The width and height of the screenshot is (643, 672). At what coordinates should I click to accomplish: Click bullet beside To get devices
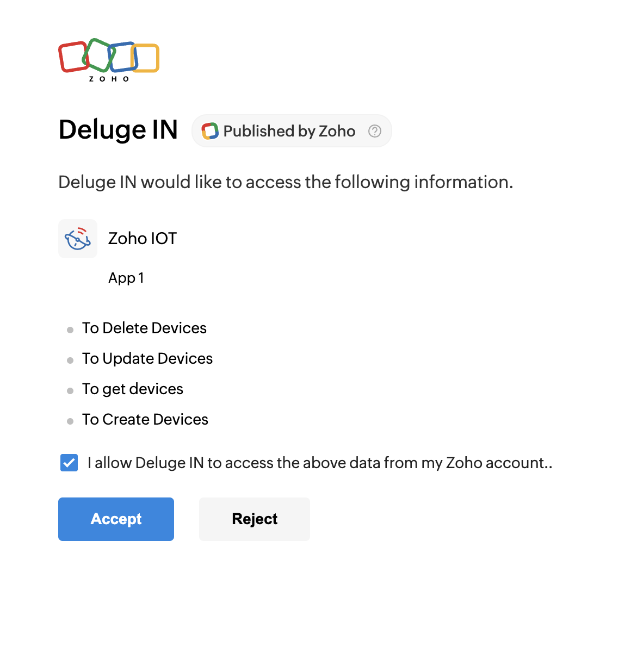pyautogui.click(x=70, y=391)
